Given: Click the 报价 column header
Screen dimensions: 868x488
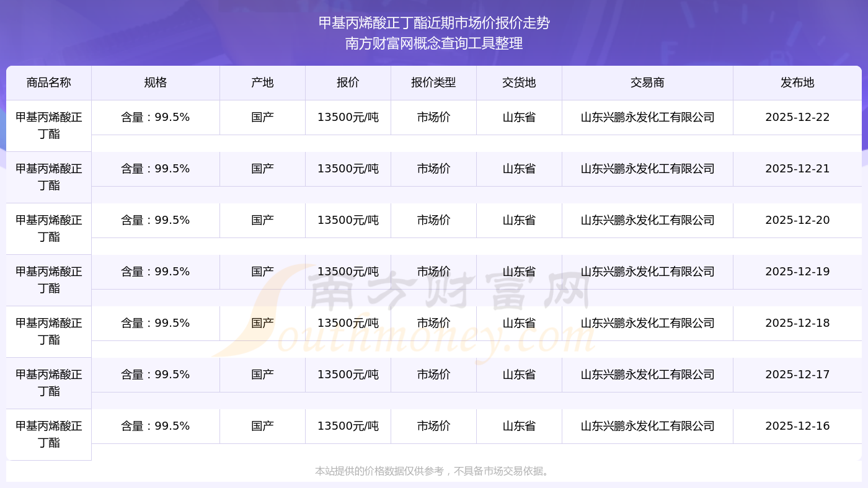Looking at the screenshot, I should pyautogui.click(x=348, y=82).
